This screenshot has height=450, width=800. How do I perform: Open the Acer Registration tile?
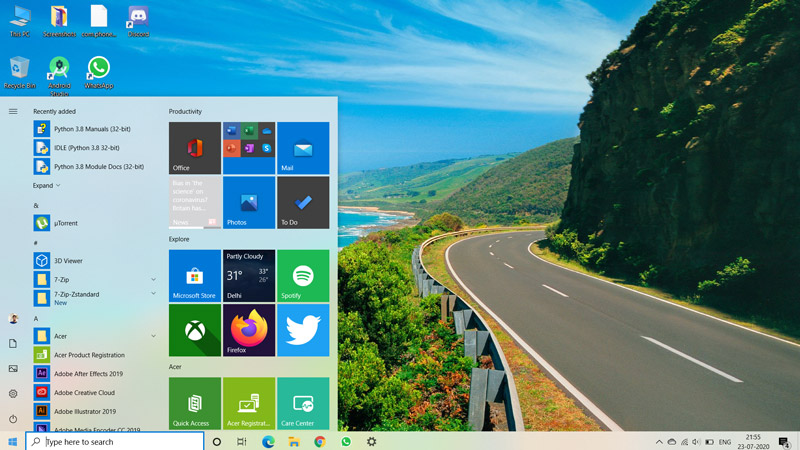coord(249,403)
